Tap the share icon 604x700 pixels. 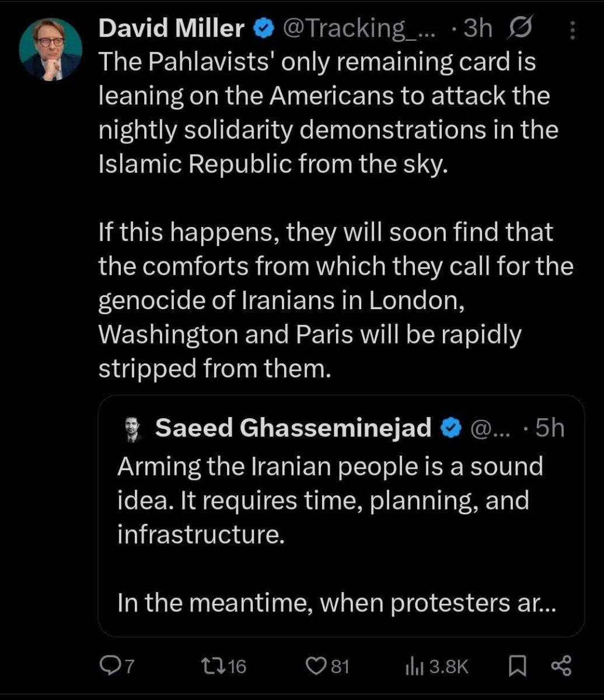tap(561, 666)
